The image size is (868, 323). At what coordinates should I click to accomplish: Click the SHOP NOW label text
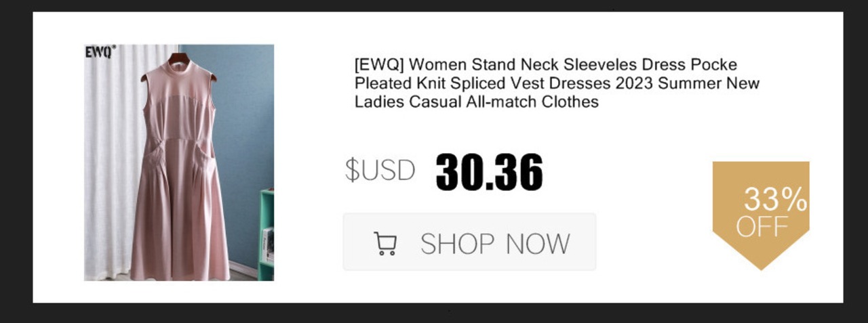point(495,244)
